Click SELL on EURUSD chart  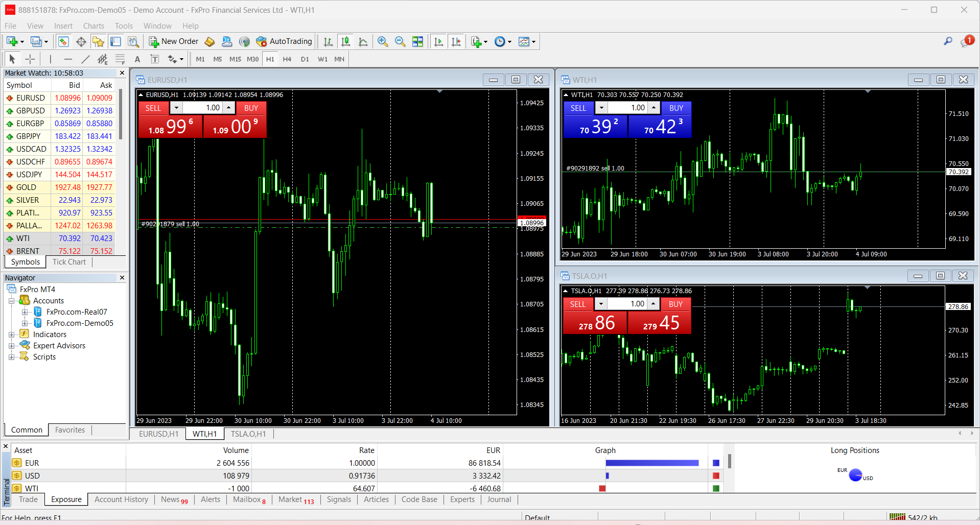pyautogui.click(x=153, y=108)
